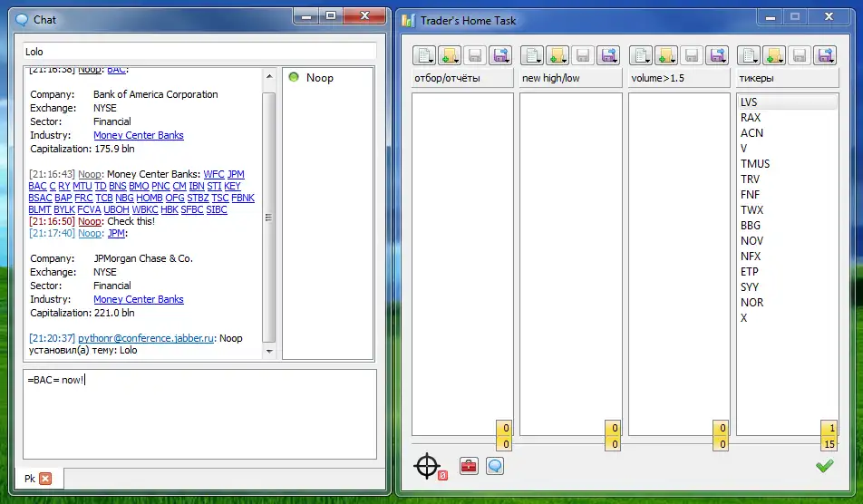Viewport: 863px width, 504px height.
Task: Click red Noop name in Check this! message
Action: 90,221
